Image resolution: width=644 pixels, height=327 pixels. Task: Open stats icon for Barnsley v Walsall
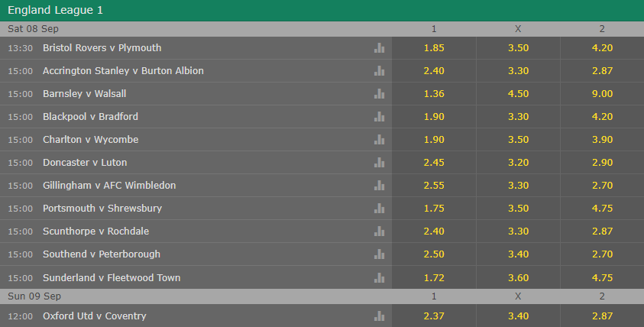point(380,94)
